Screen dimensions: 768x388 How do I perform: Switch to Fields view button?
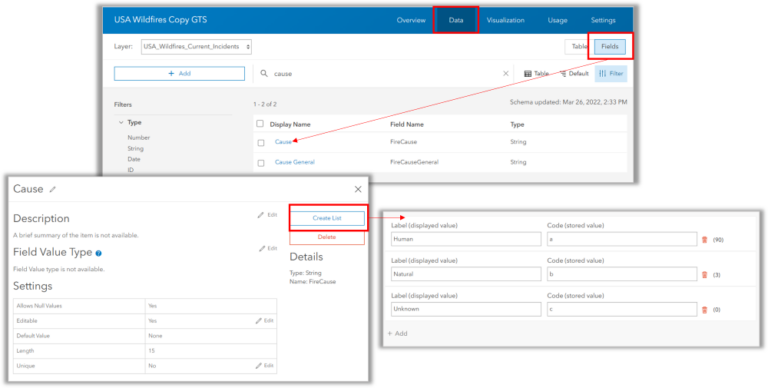610,47
